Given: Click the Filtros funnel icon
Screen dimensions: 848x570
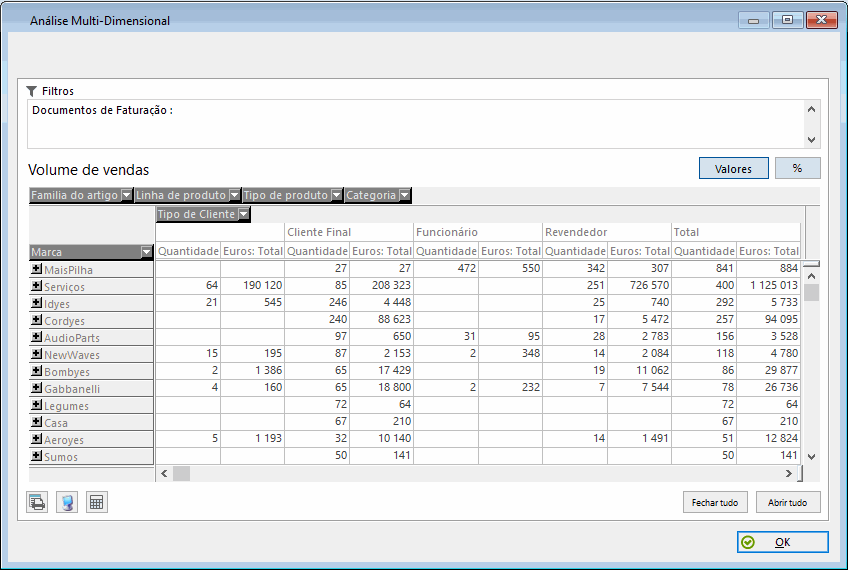Looking at the screenshot, I should click(x=32, y=91).
